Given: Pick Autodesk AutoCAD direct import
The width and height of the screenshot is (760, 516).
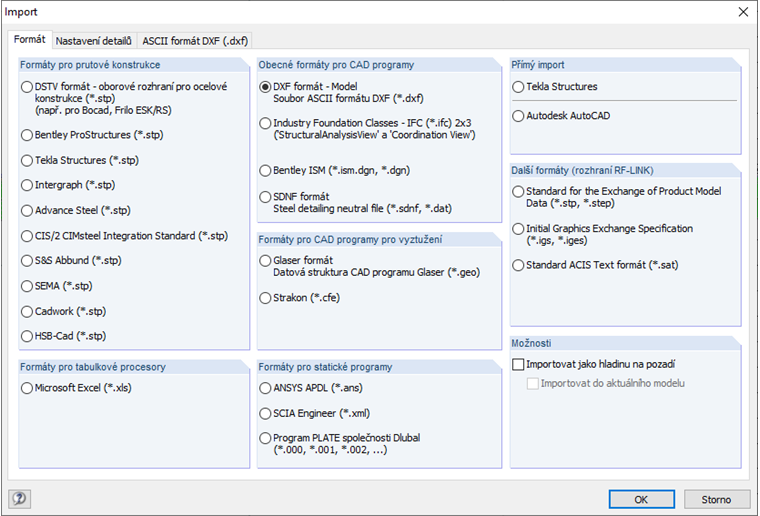Looking at the screenshot, I should pos(518,116).
